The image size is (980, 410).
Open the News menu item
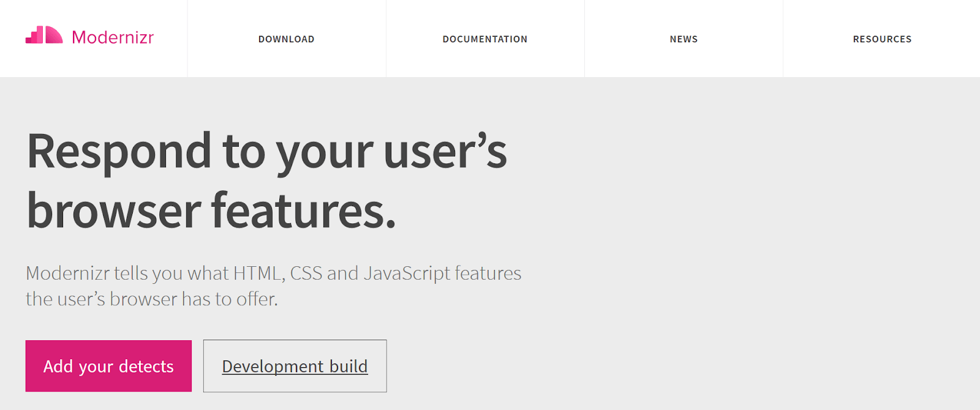(x=684, y=39)
